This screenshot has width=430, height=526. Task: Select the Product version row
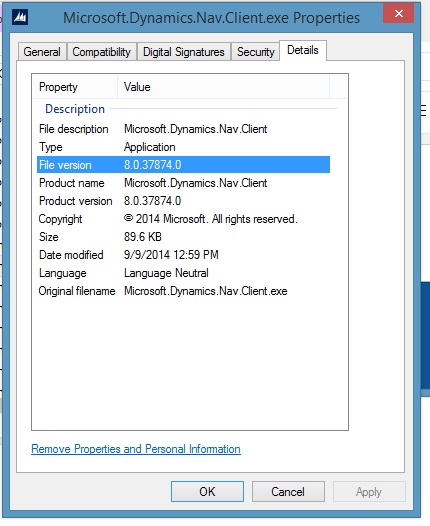coord(183,201)
